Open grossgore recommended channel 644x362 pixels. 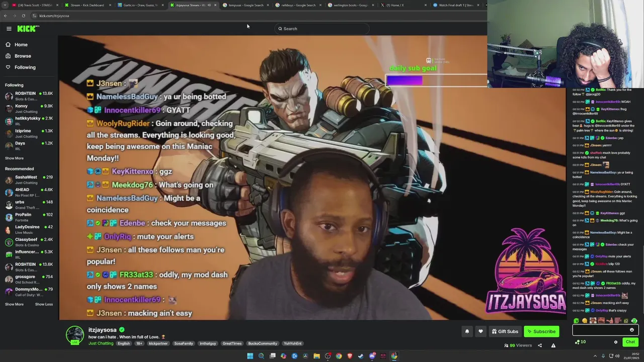[29, 279]
